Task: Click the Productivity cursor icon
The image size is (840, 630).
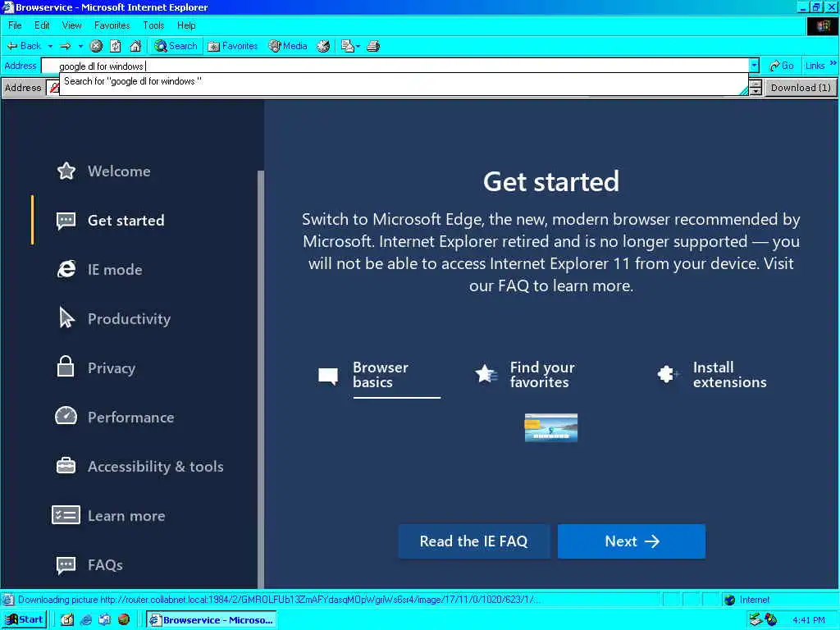Action: click(x=66, y=318)
